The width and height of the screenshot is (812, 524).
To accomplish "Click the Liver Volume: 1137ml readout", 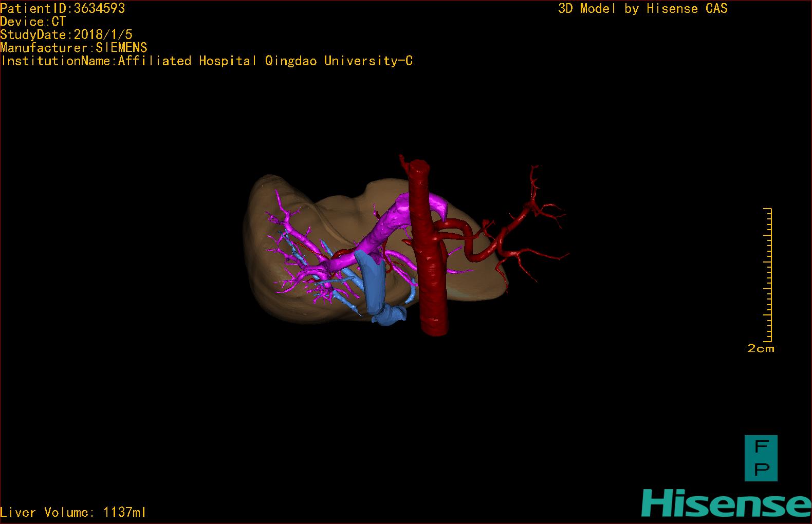I will click(73, 512).
